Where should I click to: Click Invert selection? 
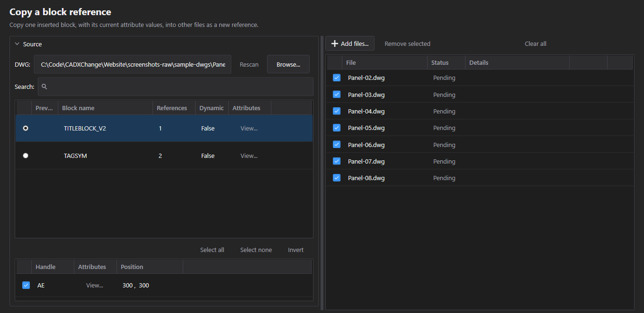point(295,250)
